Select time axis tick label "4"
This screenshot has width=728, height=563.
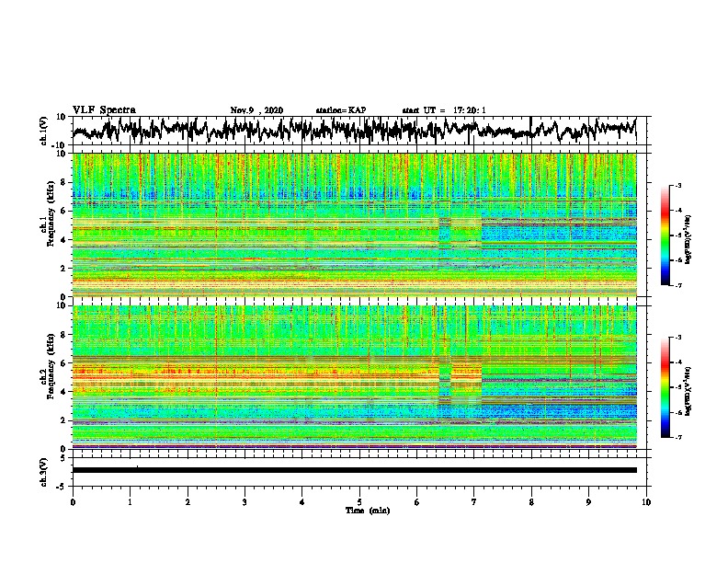click(302, 502)
